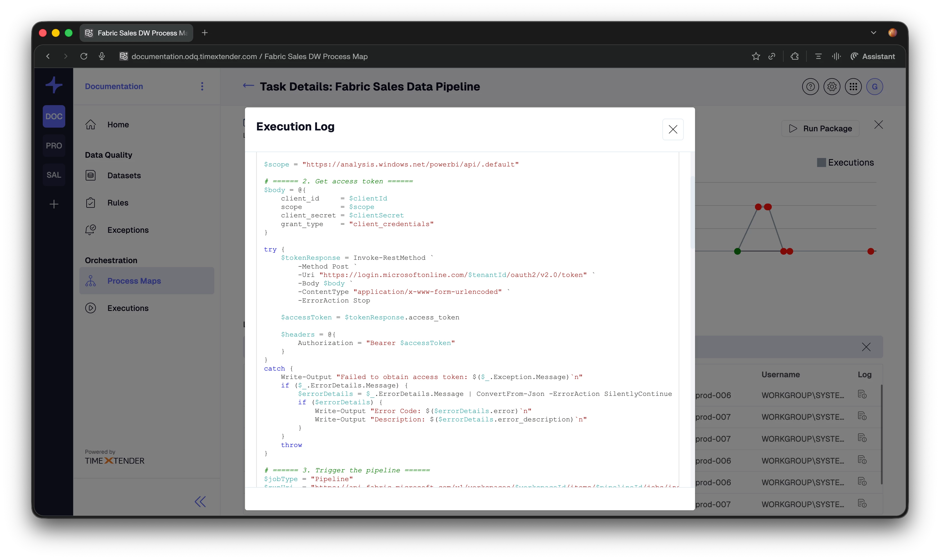Screen dimensions: 940x560
Task: Click the Run Package button
Action: [820, 129]
